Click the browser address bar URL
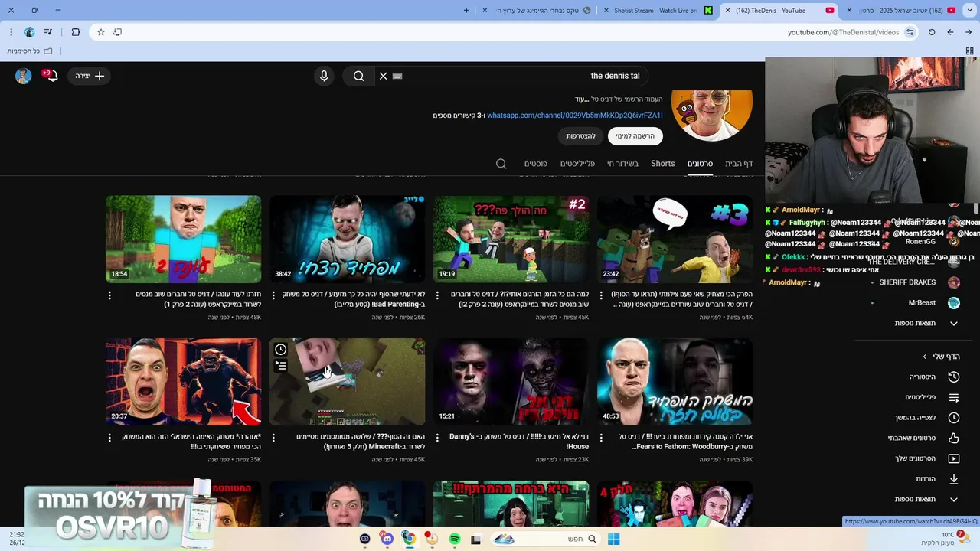Viewport: 980px width, 551px height. (x=843, y=32)
